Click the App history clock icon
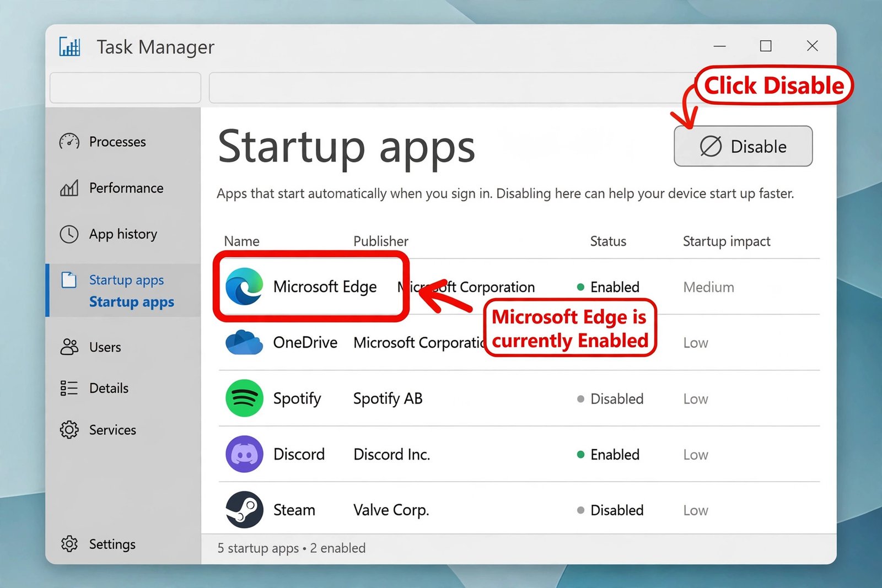Image resolution: width=882 pixels, height=588 pixels. pos(69,234)
